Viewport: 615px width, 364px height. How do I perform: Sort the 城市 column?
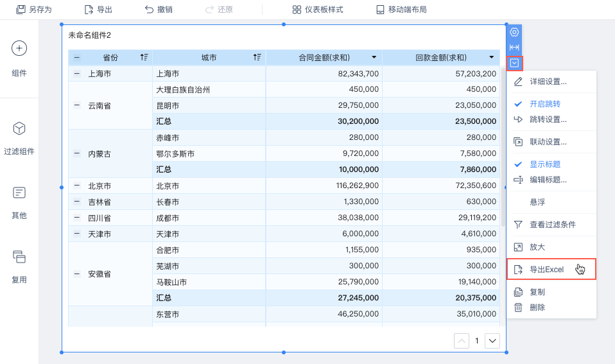tap(257, 57)
